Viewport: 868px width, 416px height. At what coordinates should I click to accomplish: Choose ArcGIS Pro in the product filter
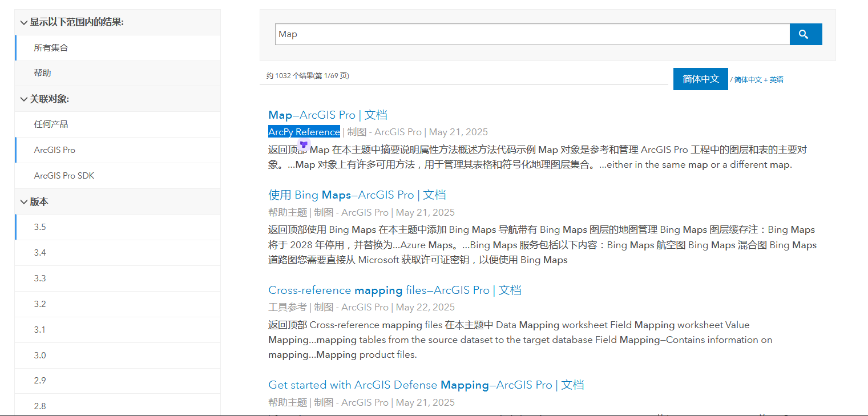click(118, 150)
